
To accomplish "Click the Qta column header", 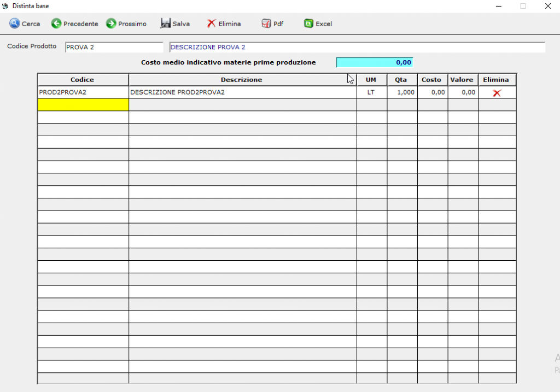I will 401,80.
